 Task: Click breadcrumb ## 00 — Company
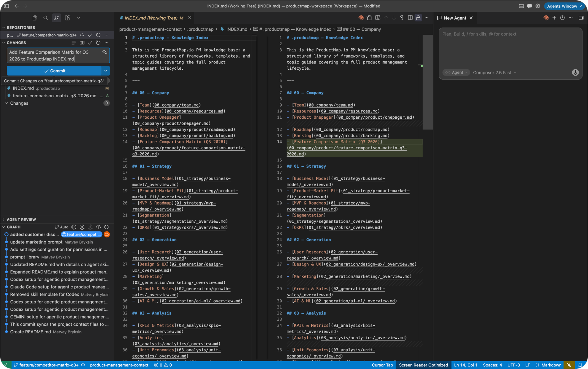pyautogui.click(x=359, y=29)
